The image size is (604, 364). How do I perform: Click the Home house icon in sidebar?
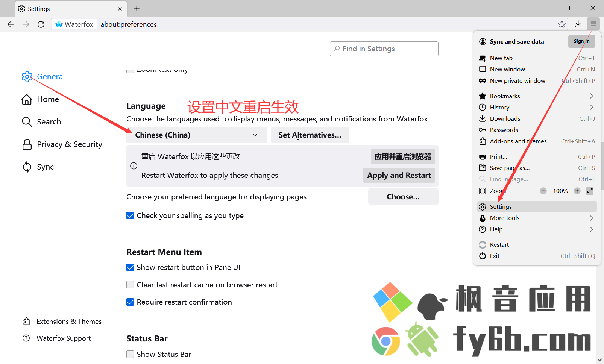click(27, 99)
